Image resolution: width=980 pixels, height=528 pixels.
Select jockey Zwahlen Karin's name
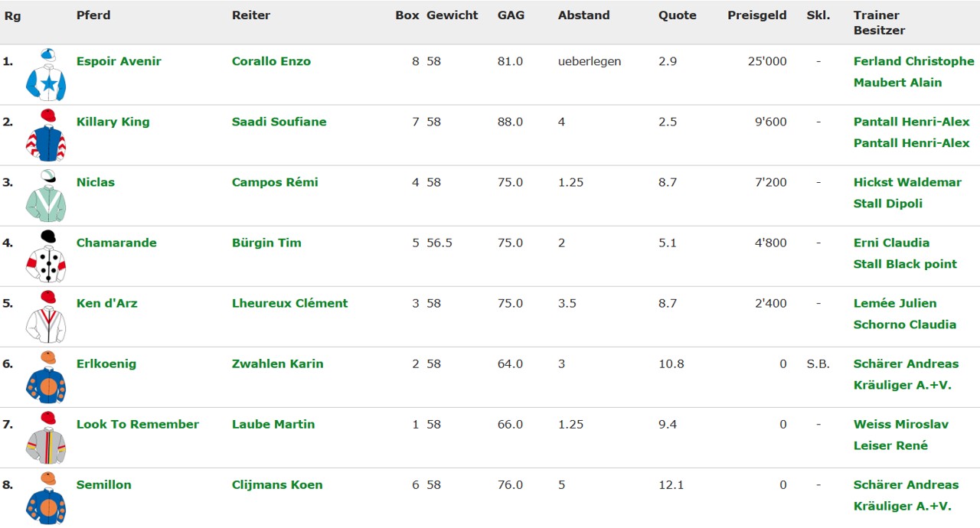[x=277, y=363]
